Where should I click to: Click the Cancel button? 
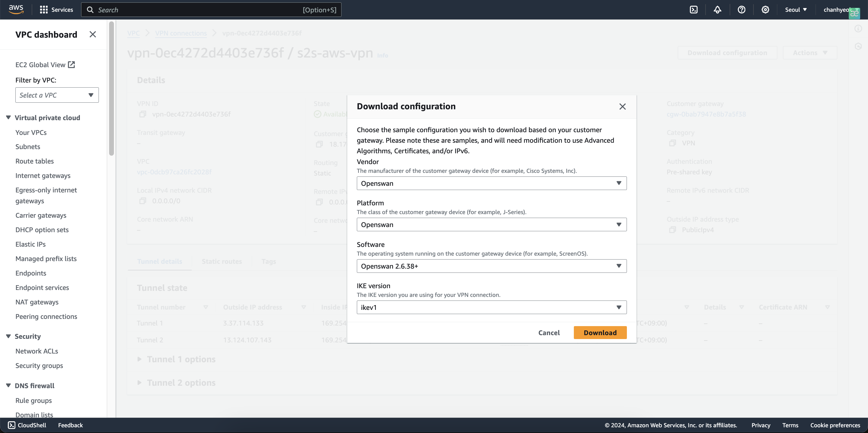pos(549,333)
